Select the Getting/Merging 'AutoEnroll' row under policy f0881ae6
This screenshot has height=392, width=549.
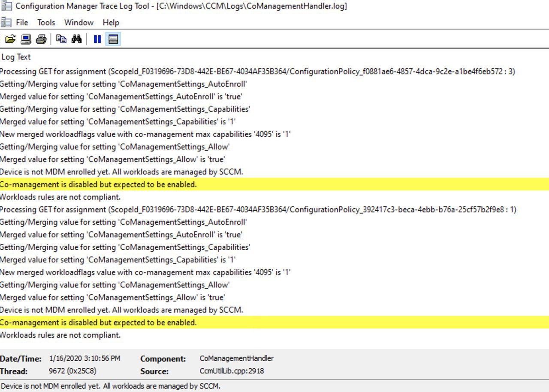pyautogui.click(x=274, y=84)
